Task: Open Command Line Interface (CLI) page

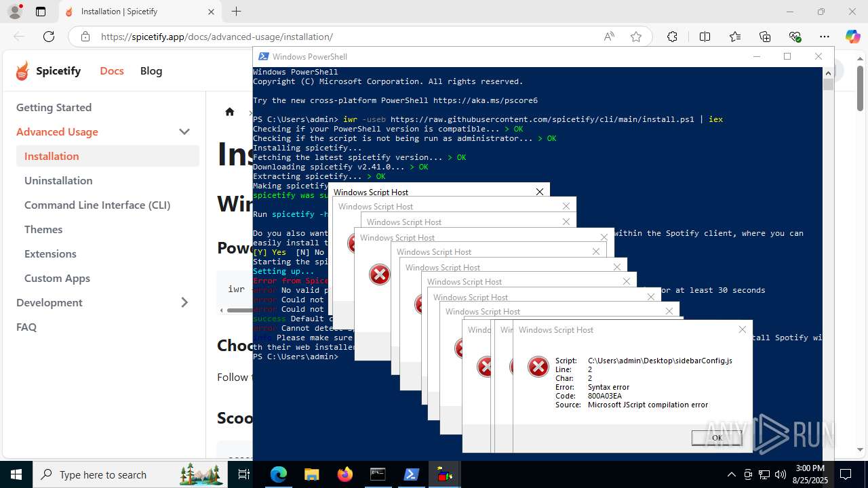Action: pos(97,205)
